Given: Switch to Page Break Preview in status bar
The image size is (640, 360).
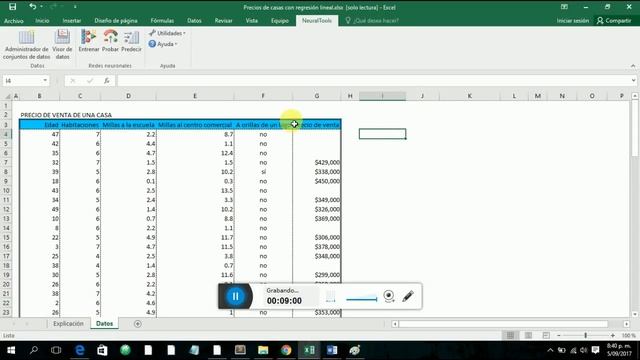Looking at the screenshot, I should (546, 336).
